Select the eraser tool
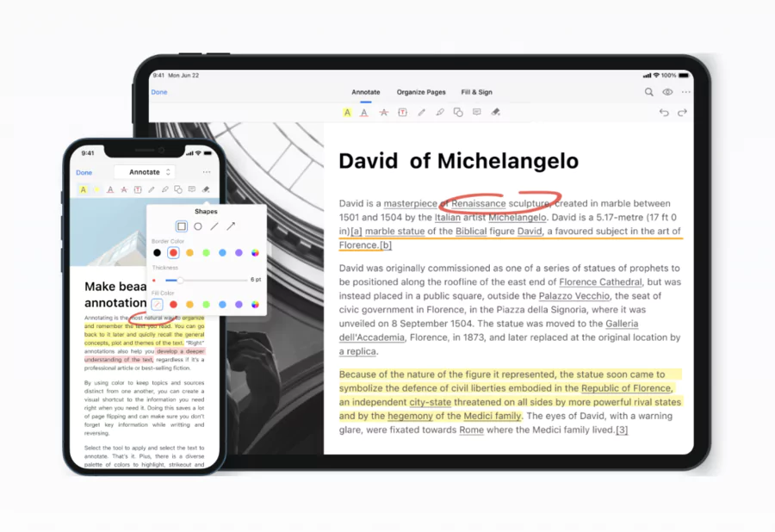This screenshot has width=775, height=532. click(495, 112)
